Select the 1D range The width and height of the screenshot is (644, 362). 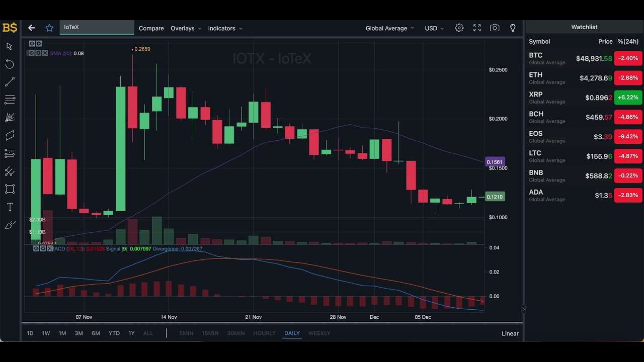pos(30,333)
